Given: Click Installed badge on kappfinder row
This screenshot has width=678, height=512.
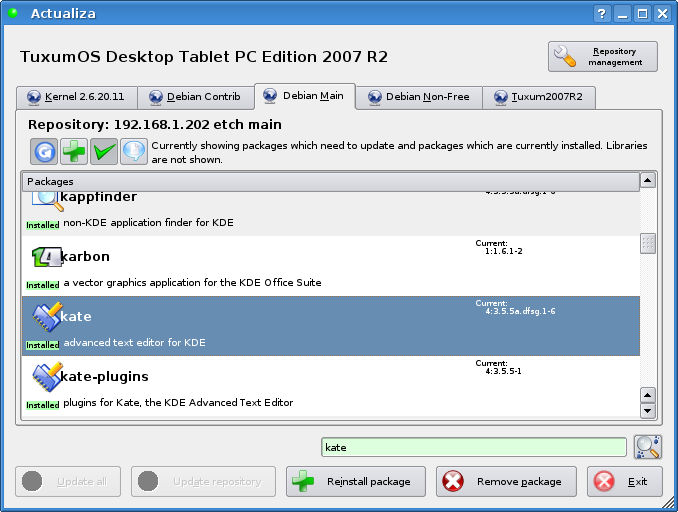Looking at the screenshot, I should click(42, 225).
